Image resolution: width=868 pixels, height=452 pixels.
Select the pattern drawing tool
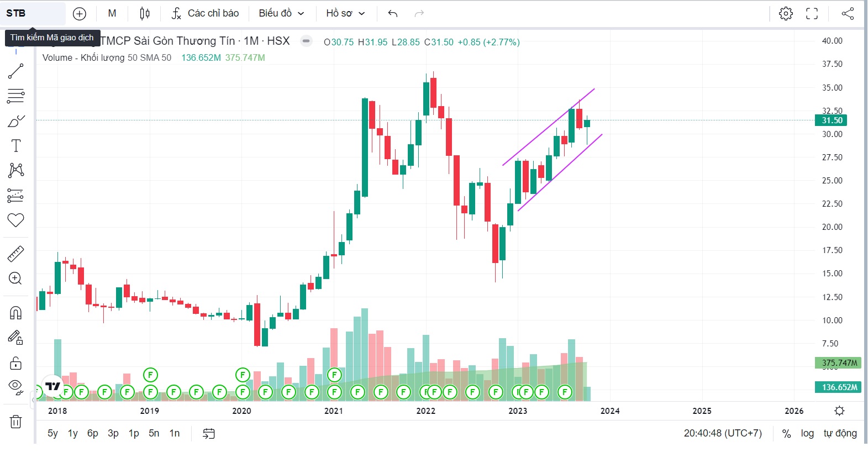coord(15,170)
